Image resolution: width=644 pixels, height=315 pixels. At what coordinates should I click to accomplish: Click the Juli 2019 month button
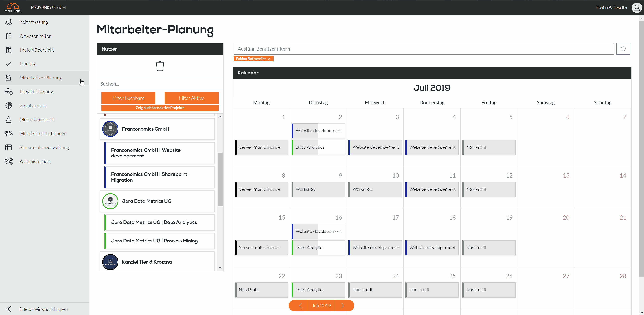click(321, 306)
